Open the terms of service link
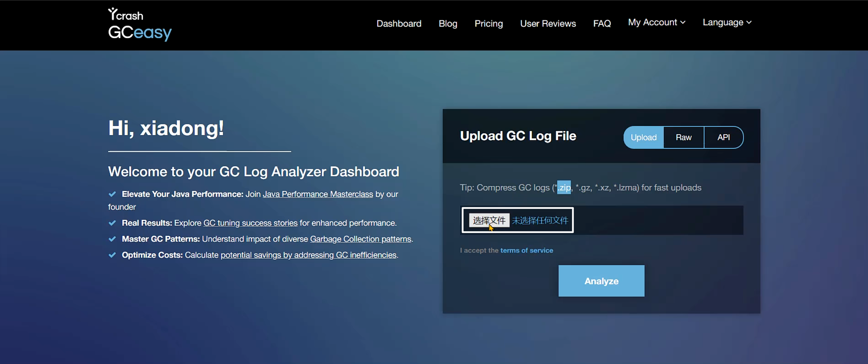 [x=527, y=250]
